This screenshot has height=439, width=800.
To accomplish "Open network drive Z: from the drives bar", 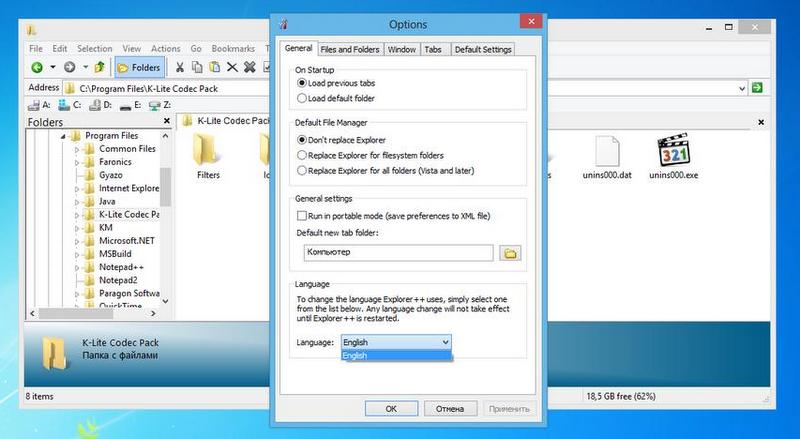I will (x=160, y=105).
